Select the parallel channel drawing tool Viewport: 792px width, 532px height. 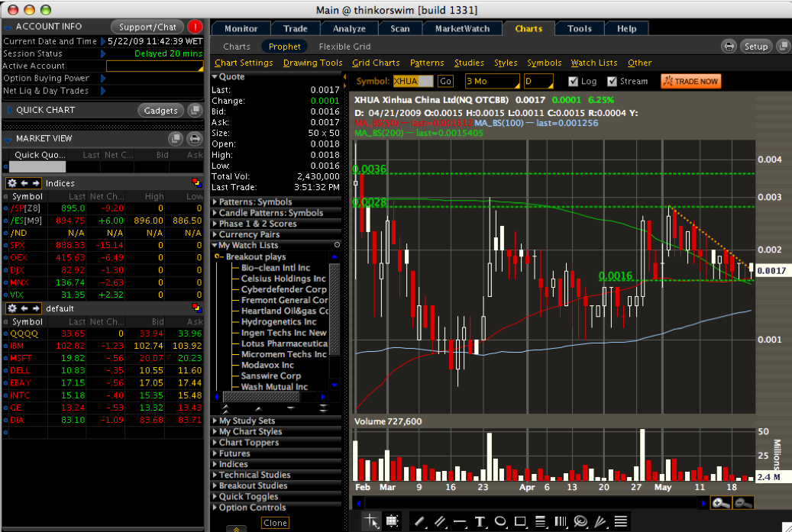[x=439, y=521]
